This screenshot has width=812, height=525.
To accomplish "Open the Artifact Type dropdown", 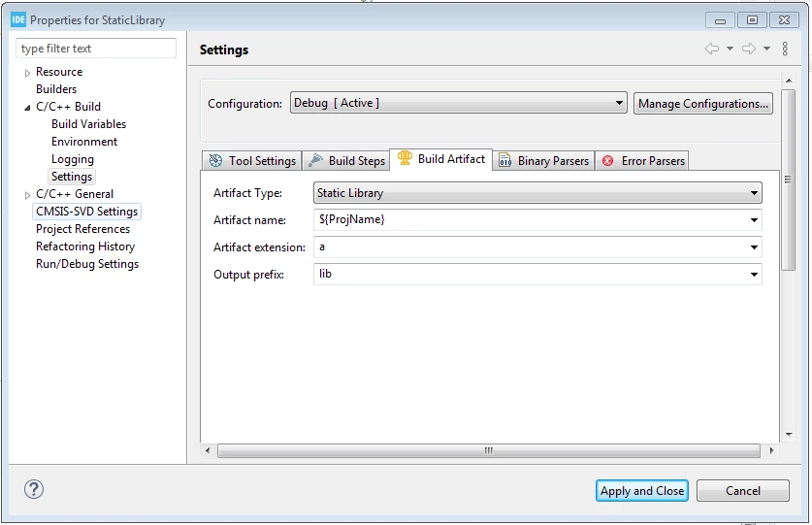I will (x=537, y=193).
